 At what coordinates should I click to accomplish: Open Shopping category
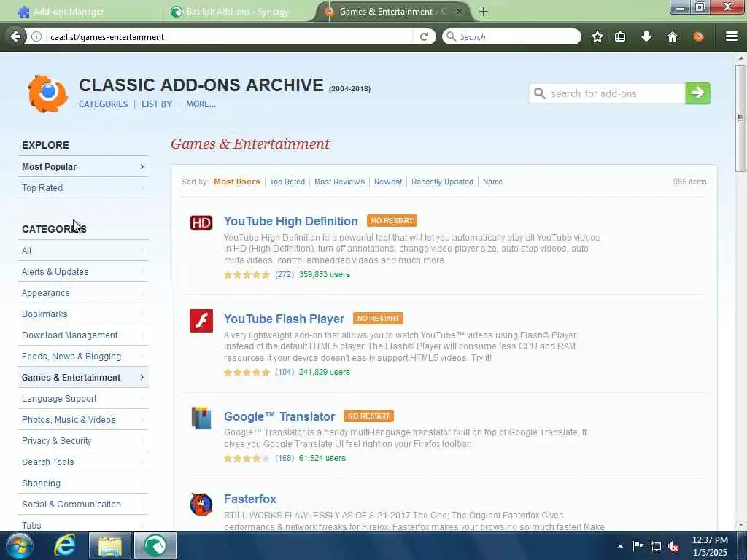pos(83,483)
